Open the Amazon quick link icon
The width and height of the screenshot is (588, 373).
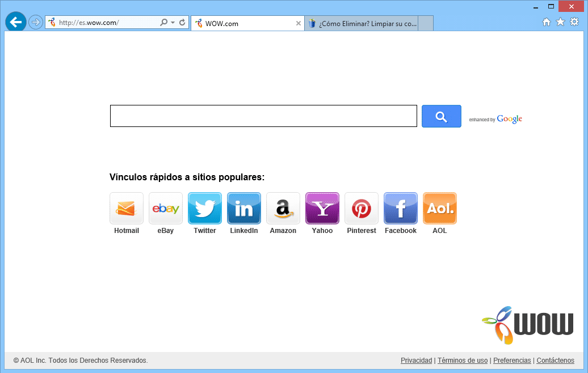point(283,208)
